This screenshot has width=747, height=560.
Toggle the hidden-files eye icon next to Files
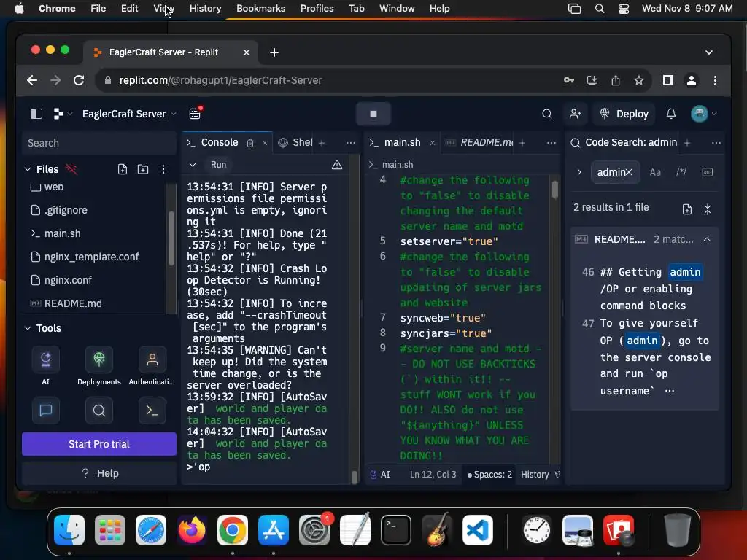click(x=71, y=169)
